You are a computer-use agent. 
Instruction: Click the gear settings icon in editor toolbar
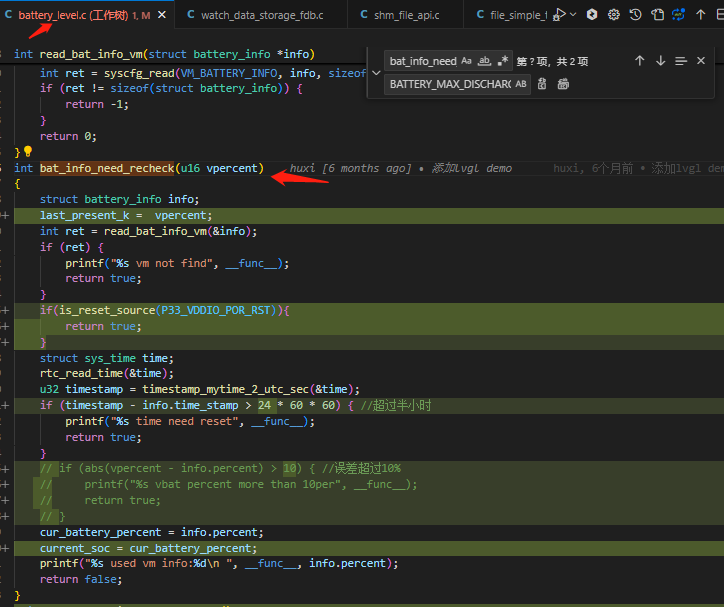point(614,15)
